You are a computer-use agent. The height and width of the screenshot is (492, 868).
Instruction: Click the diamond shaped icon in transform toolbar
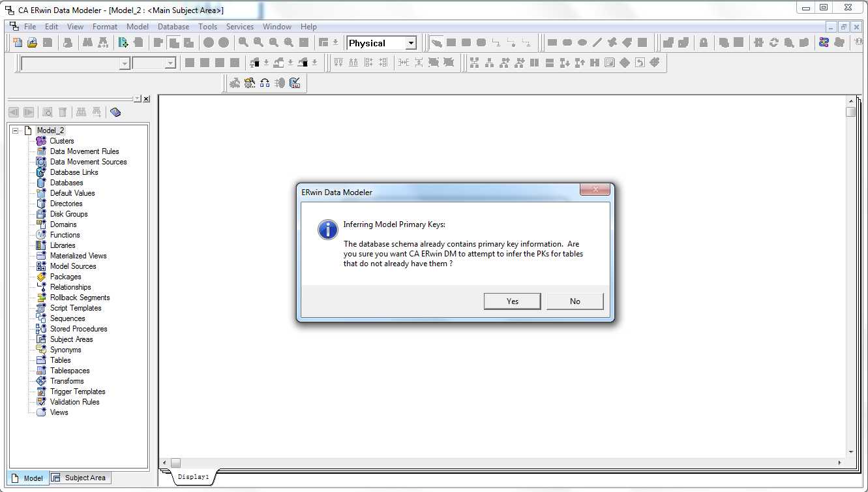click(x=625, y=63)
